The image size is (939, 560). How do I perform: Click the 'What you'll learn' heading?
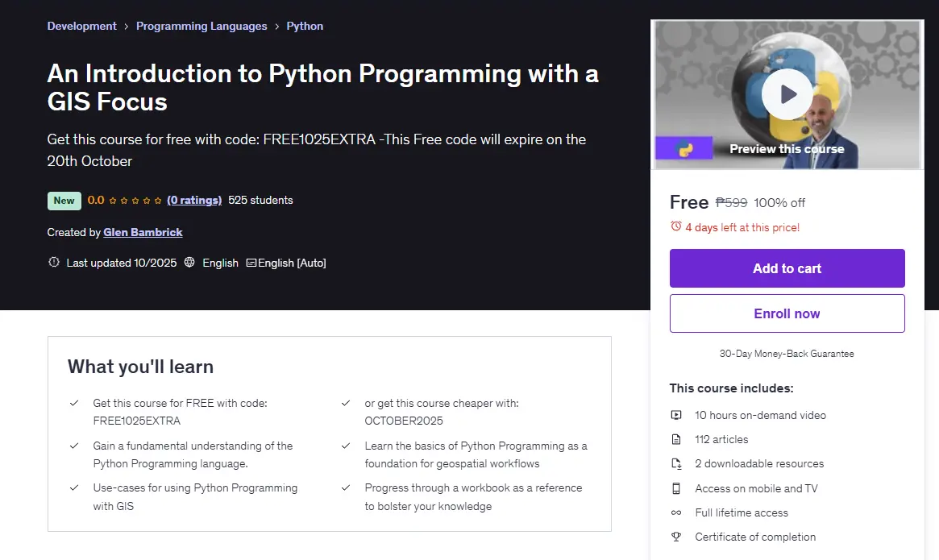coord(140,367)
